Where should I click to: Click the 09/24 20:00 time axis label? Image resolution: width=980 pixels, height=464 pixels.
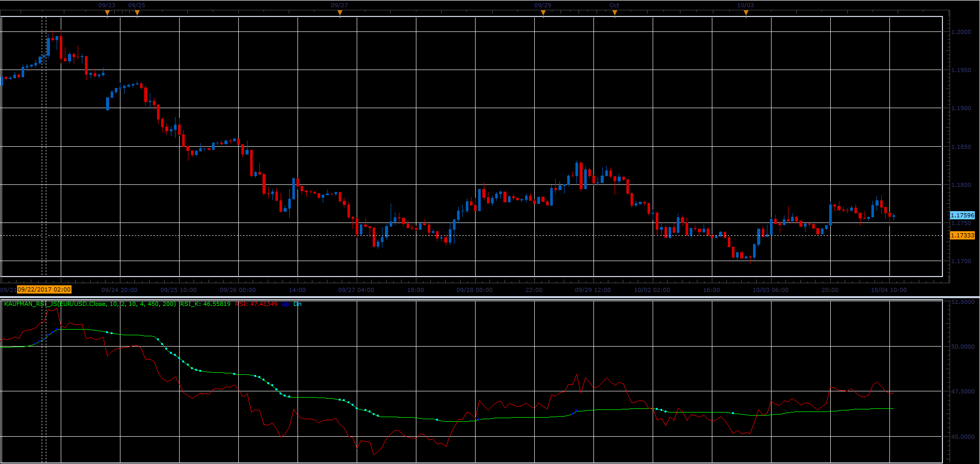coord(119,290)
